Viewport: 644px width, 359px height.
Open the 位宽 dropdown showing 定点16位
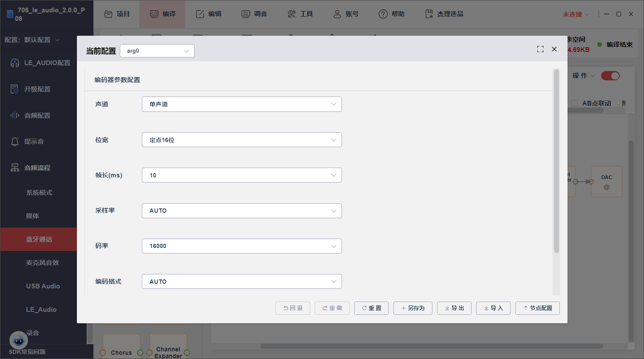242,140
